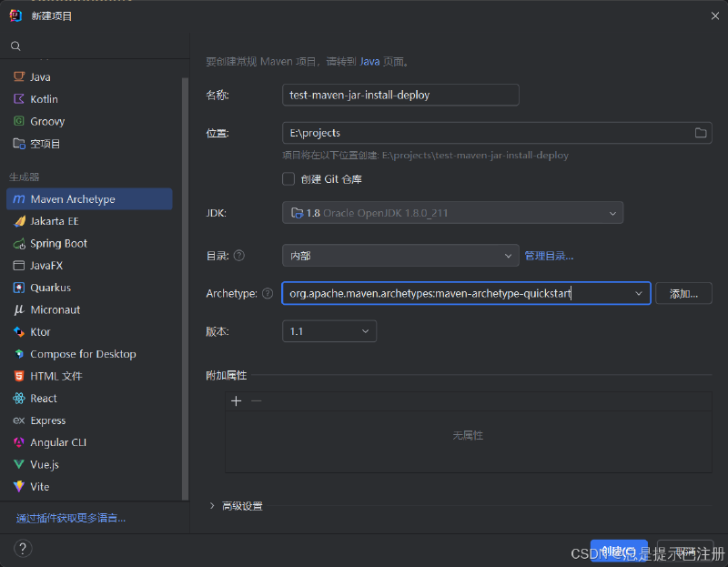
Task: Choose the Jakarta EE generator icon
Action: coord(18,221)
